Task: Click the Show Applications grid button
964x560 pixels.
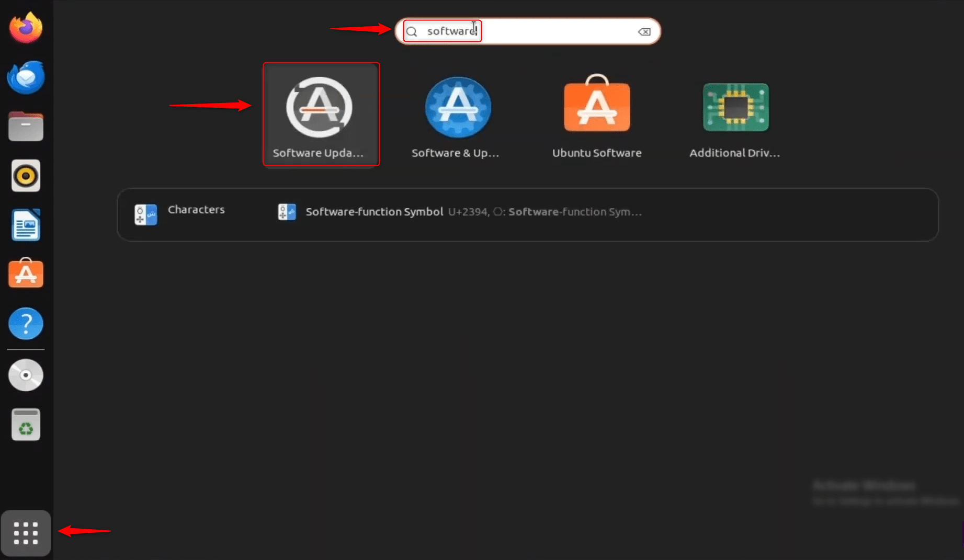Action: click(x=26, y=533)
